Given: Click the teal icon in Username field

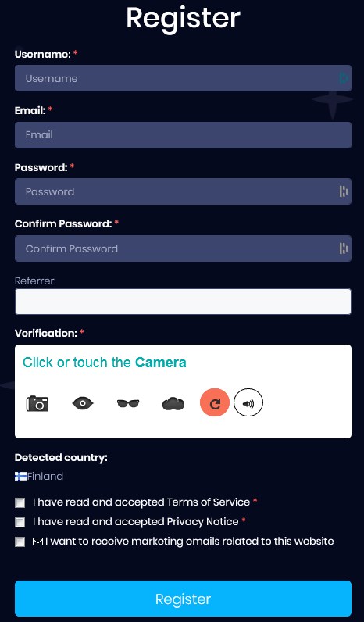Looking at the screenshot, I should point(344,78).
